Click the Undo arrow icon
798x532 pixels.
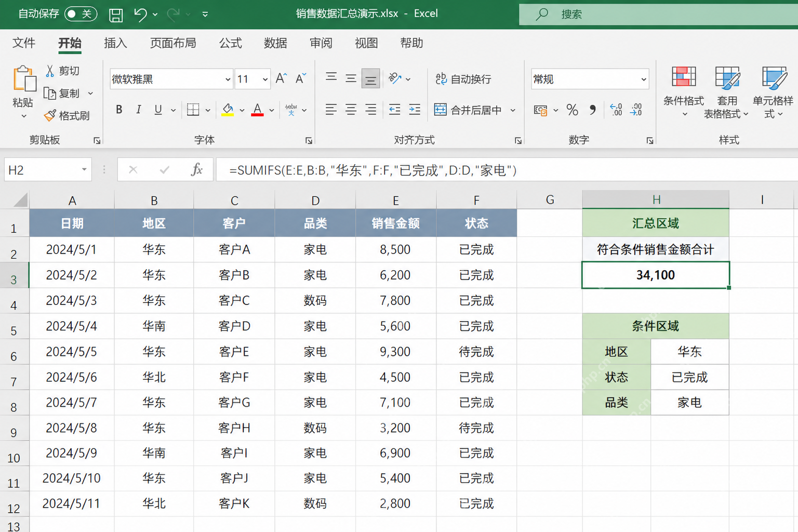coord(140,15)
